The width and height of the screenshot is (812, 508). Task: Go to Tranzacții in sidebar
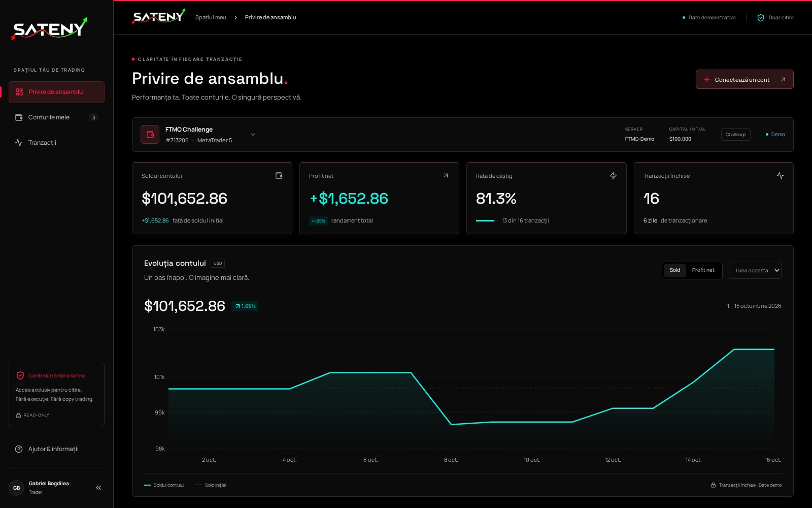point(56,143)
